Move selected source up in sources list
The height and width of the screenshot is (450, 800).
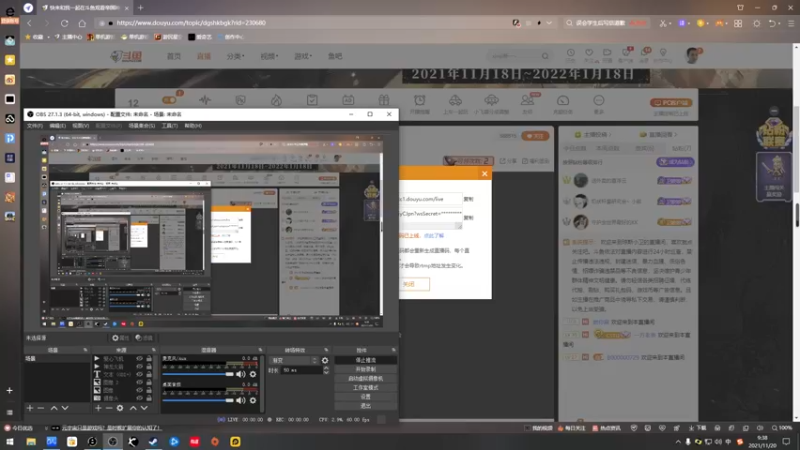pyautogui.click(x=133, y=408)
